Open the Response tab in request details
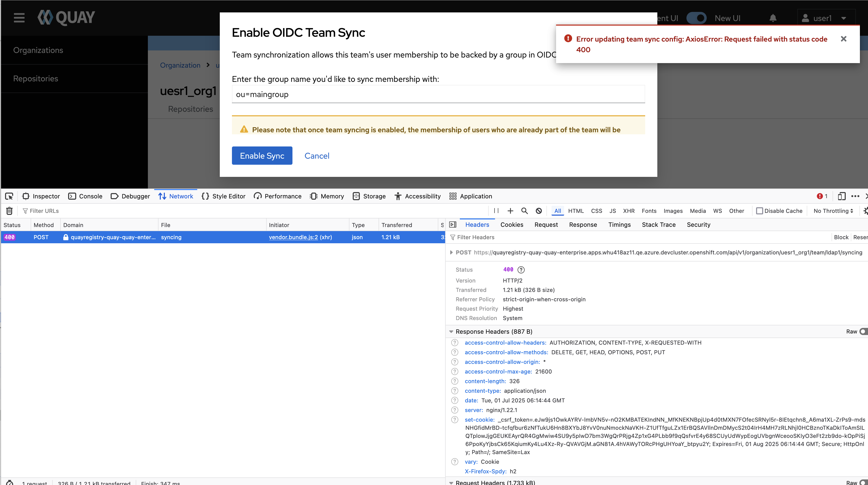Viewport: 868px width, 485px height. [x=583, y=225]
